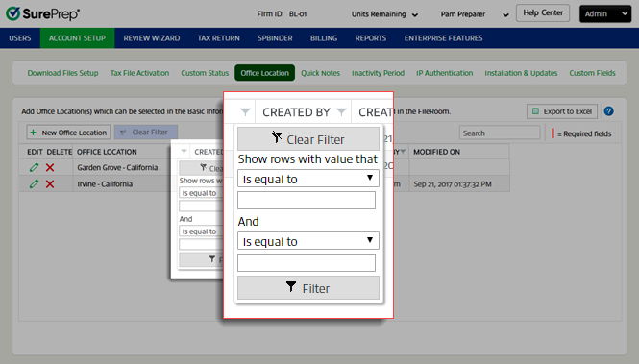Select the ENTERPRISE FEATURES menu
639x364 pixels.
click(x=443, y=38)
